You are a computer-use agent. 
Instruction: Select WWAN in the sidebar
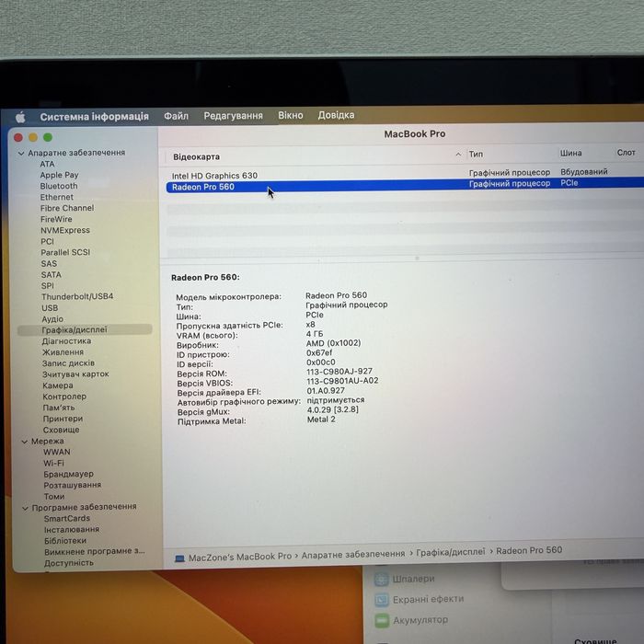click(x=57, y=453)
